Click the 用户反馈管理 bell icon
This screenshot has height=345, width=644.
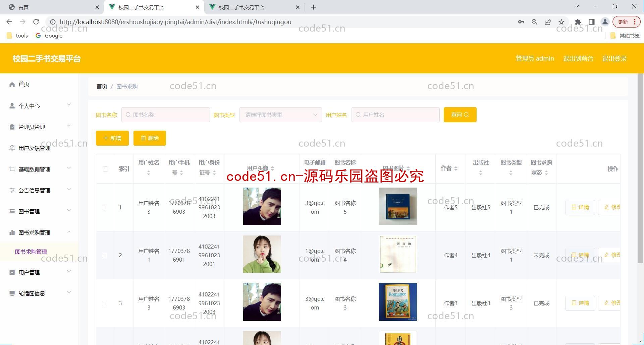(12, 148)
